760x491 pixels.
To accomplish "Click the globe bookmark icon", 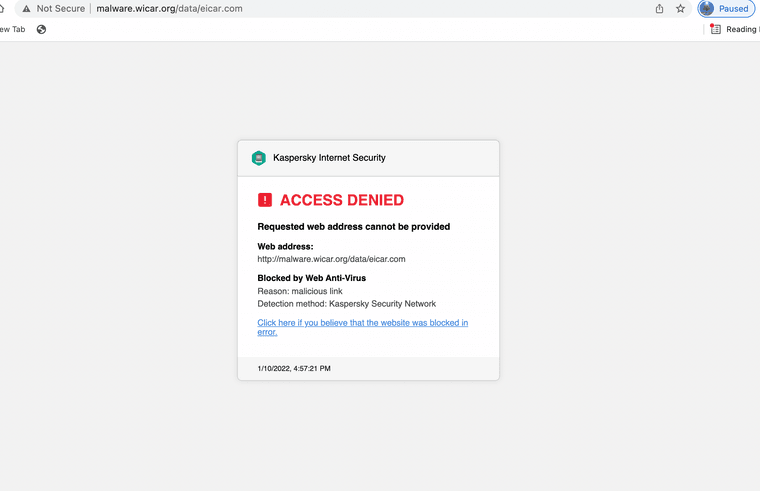I will click(42, 30).
